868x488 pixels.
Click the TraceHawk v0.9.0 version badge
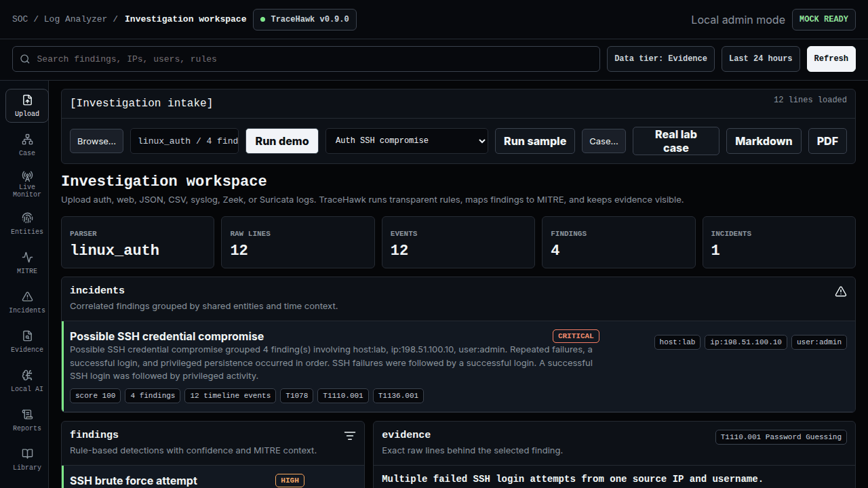(304, 20)
